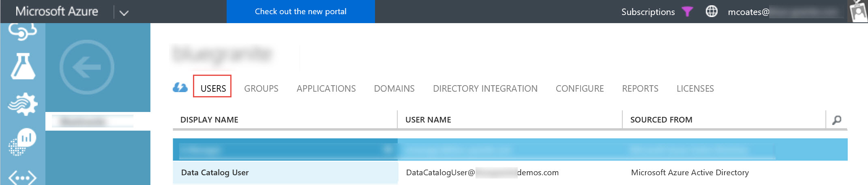
Task: Open the Stream Analytics gear icon
Action: 23,104
